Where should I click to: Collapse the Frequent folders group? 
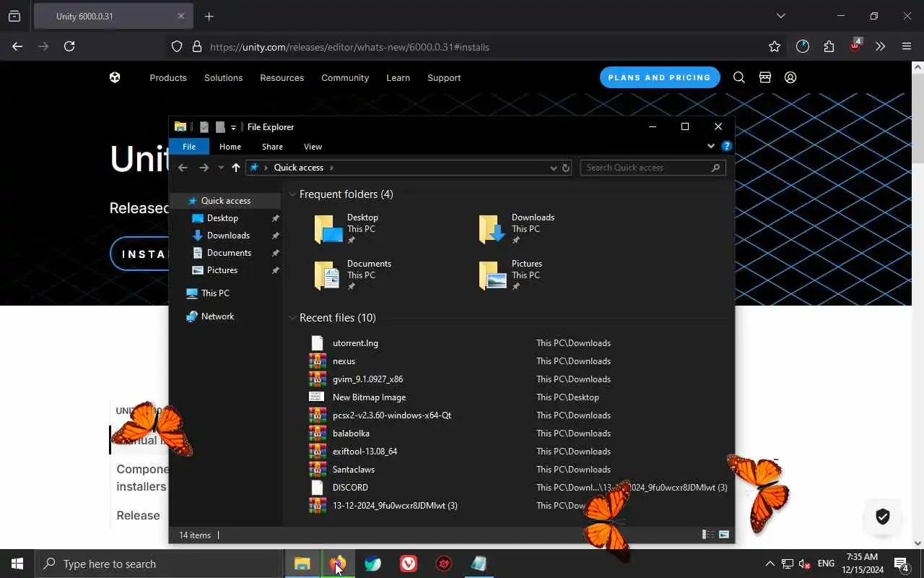(292, 194)
